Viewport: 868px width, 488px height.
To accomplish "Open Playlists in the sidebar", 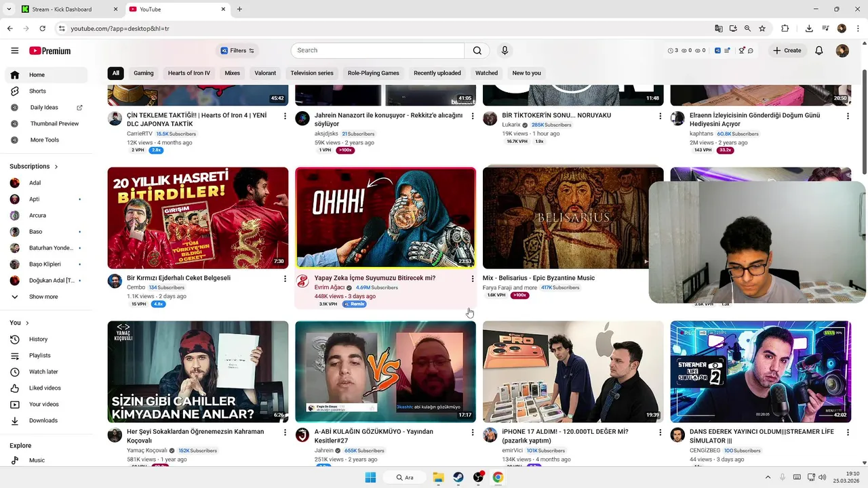I will click(46, 355).
